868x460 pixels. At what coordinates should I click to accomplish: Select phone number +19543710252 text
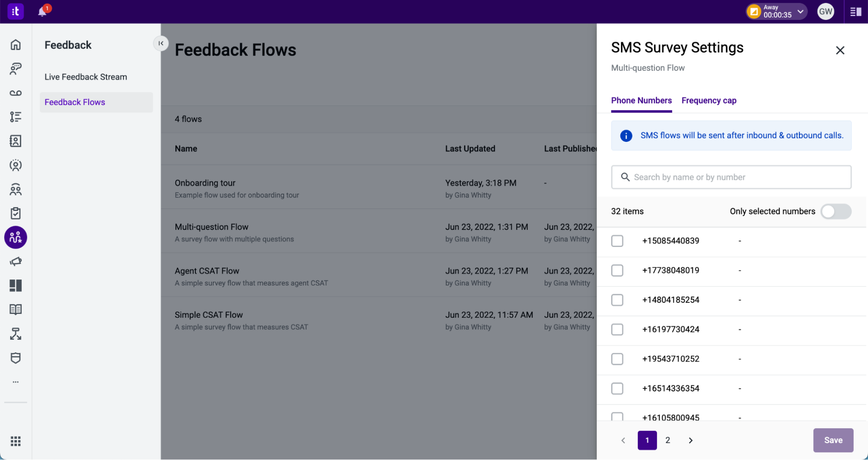tap(670, 359)
